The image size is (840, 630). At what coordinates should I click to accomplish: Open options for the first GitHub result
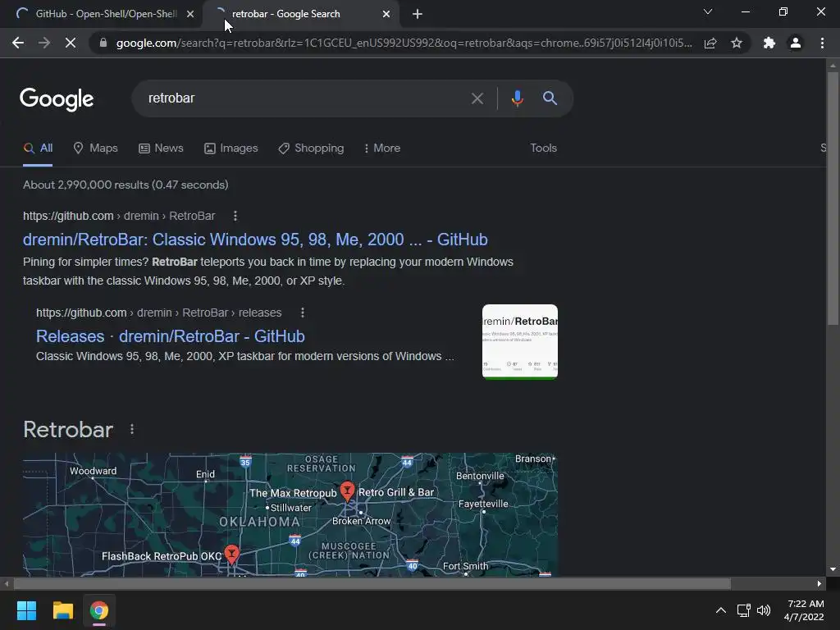tap(235, 216)
